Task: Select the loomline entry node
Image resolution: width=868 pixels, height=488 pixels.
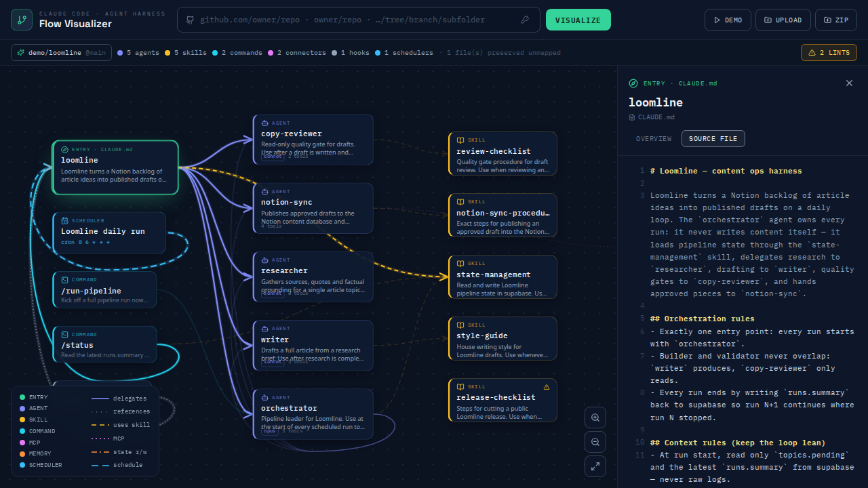Action: point(115,167)
